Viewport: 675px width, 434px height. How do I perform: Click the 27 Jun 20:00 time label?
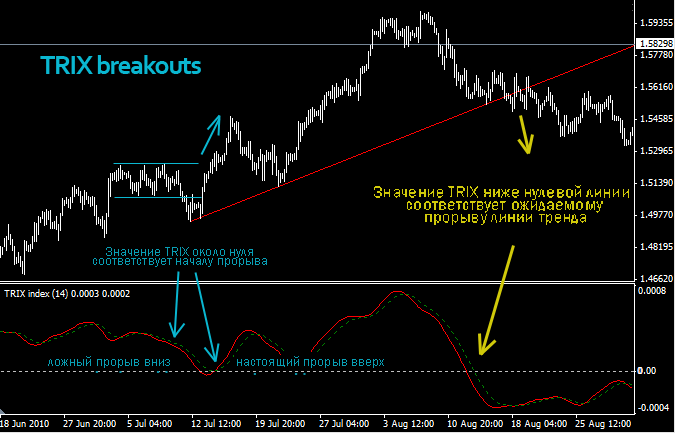coord(90,424)
